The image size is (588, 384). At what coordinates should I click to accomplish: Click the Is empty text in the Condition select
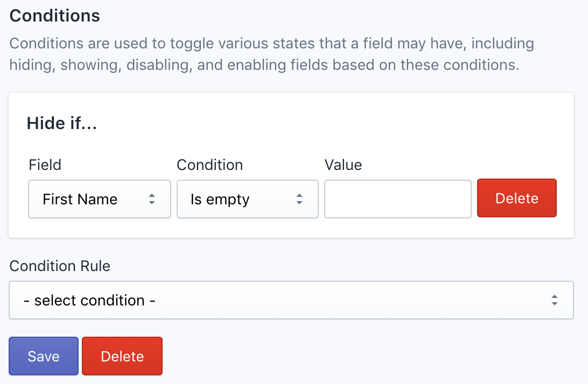(220, 199)
